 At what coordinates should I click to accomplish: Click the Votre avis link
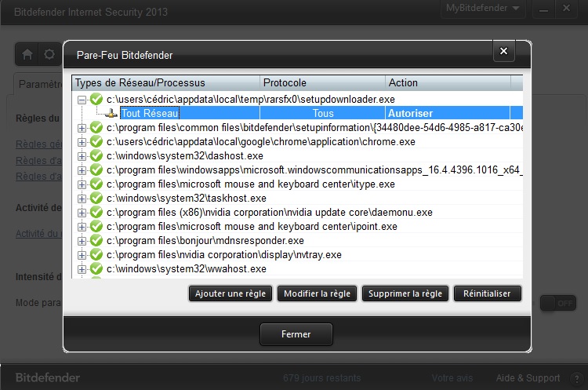coord(452,378)
